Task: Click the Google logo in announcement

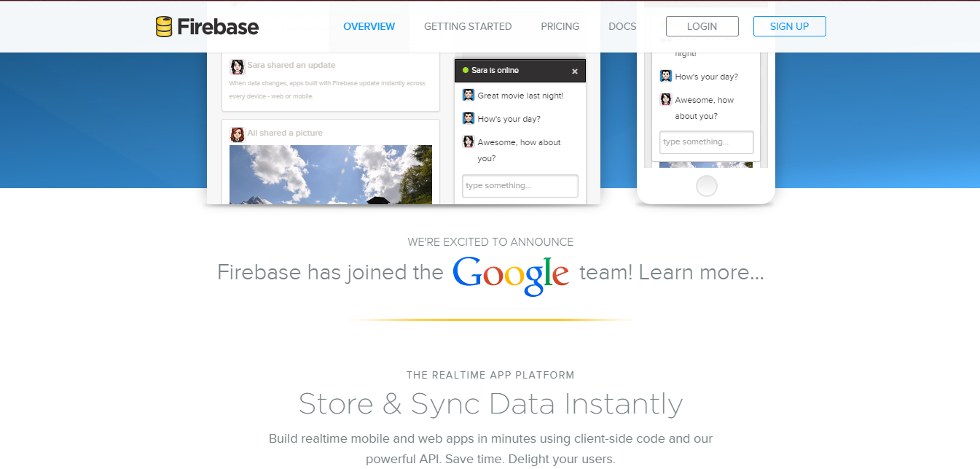Action: pos(511,275)
